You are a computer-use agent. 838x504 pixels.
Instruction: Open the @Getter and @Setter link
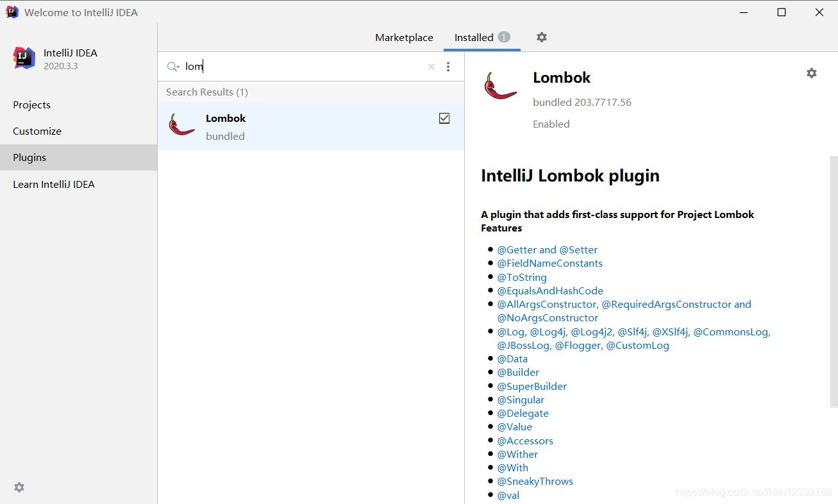pos(547,249)
